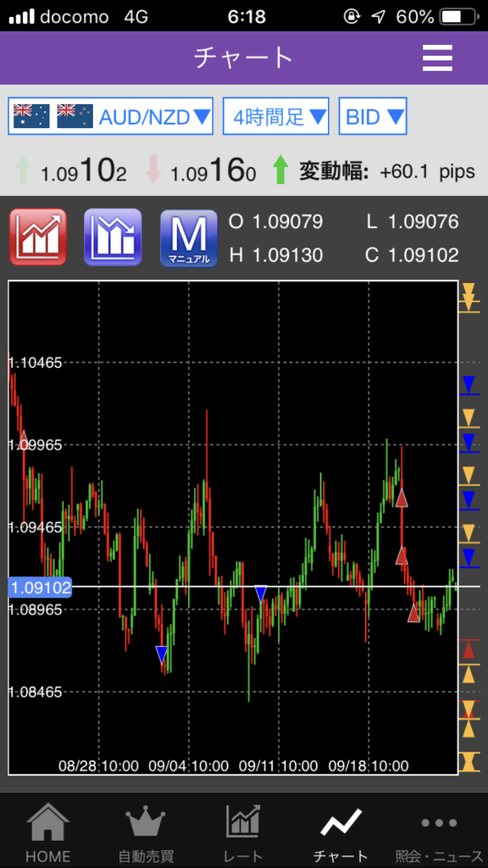488x868 pixels.
Task: Open the M マニュアル manual button
Action: [189, 237]
